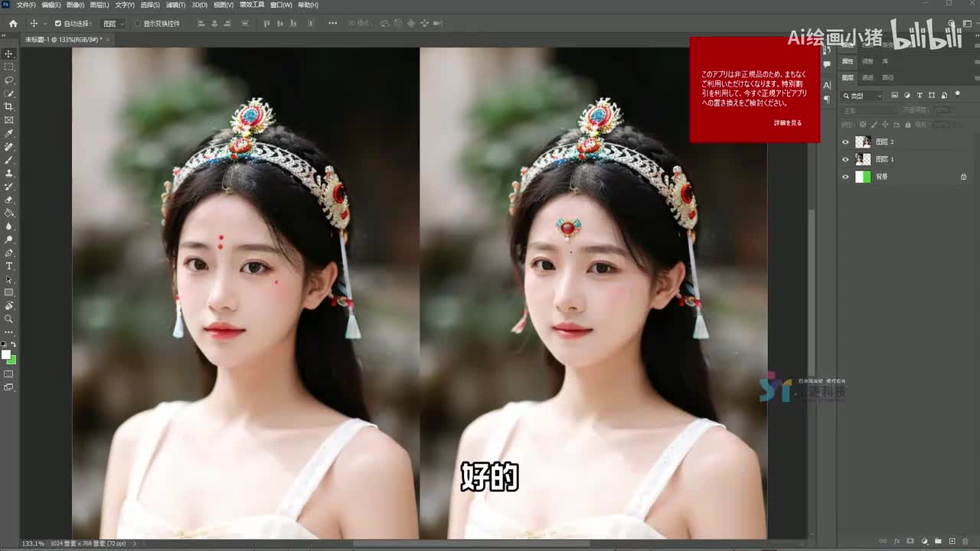Image resolution: width=980 pixels, height=551 pixels.
Task: Select the Eraser tool
Action: coord(9,200)
